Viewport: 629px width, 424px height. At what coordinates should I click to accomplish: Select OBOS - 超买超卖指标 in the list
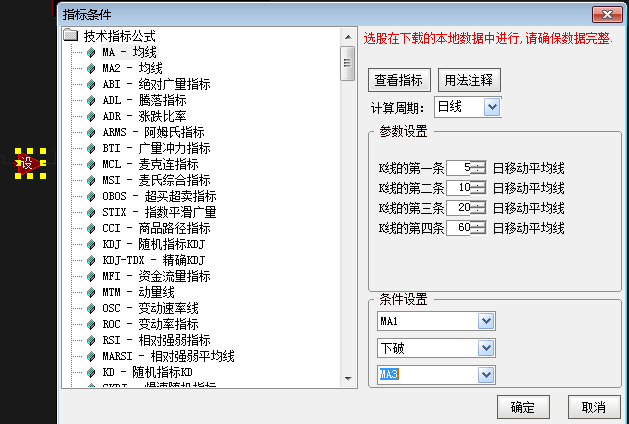point(158,196)
